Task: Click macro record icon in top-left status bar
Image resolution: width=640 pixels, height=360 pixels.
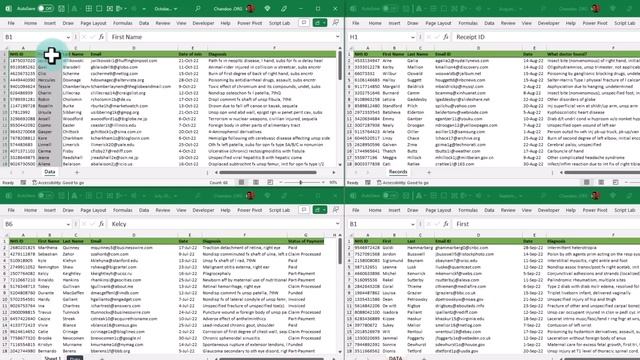Action: (x=23, y=182)
